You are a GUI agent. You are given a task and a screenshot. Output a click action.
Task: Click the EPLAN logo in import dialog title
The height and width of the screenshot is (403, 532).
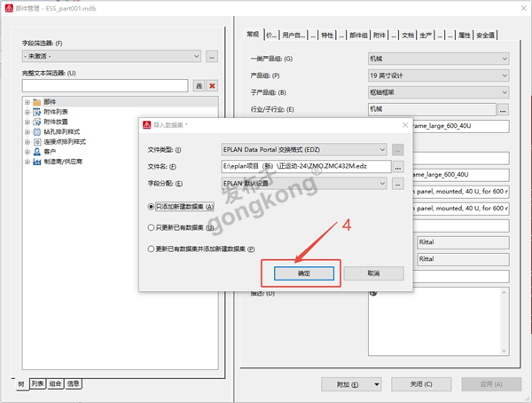(146, 125)
